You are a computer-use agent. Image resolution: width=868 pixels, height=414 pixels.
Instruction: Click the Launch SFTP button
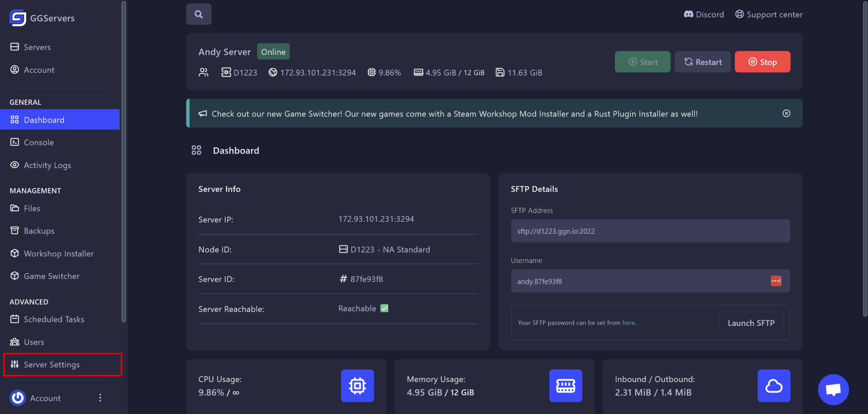click(751, 323)
